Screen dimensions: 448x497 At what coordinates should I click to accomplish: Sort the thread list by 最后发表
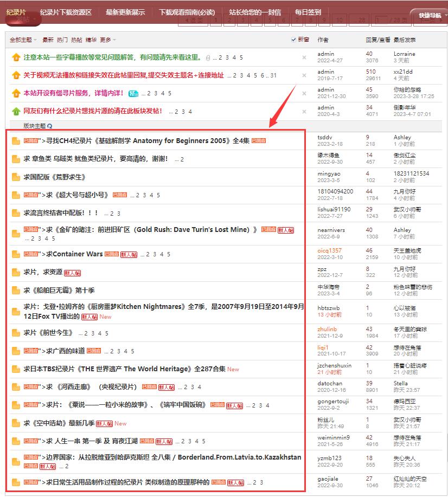click(405, 40)
